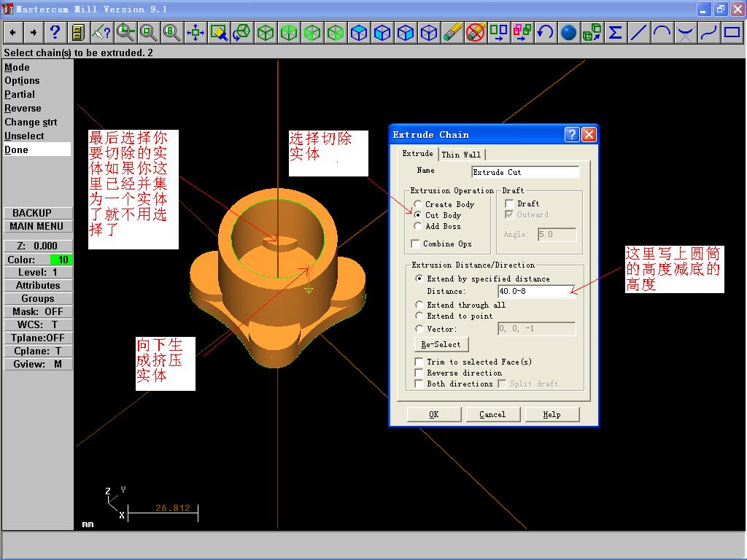
Task: Toggle shading with blue sphere icon
Action: tap(569, 33)
